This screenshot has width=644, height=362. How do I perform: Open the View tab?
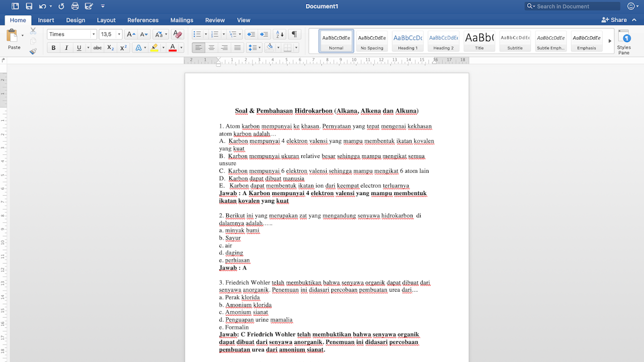point(244,20)
